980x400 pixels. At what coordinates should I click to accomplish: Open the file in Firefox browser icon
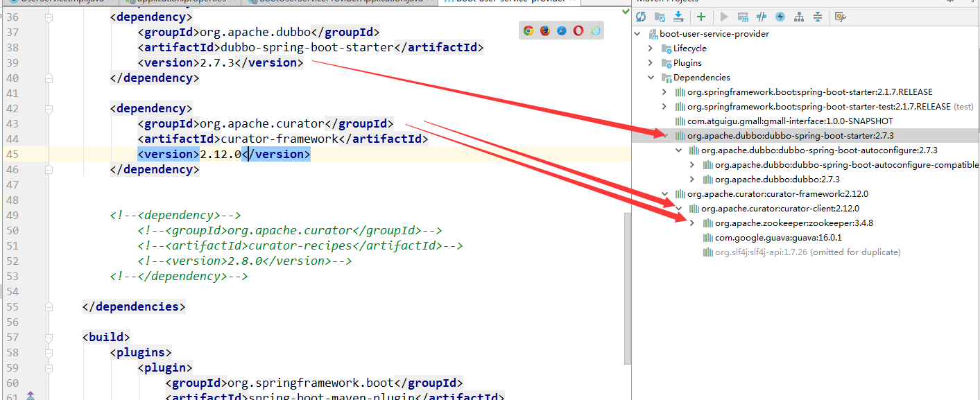point(545,31)
